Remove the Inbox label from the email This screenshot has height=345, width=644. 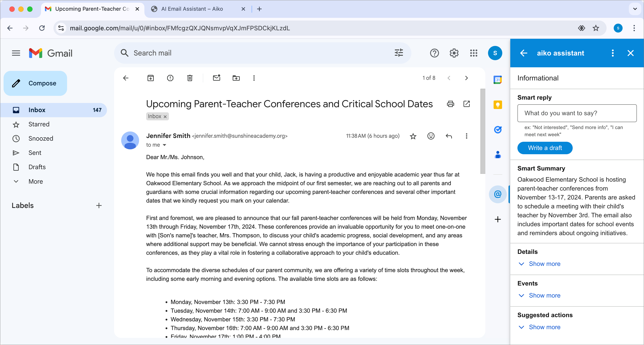(x=165, y=116)
